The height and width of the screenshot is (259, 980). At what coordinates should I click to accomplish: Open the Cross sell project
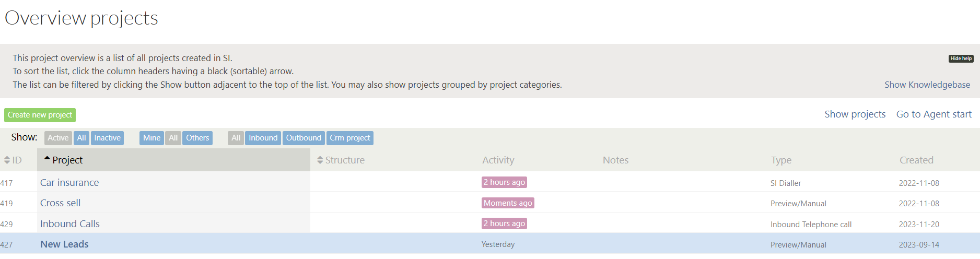pos(60,203)
